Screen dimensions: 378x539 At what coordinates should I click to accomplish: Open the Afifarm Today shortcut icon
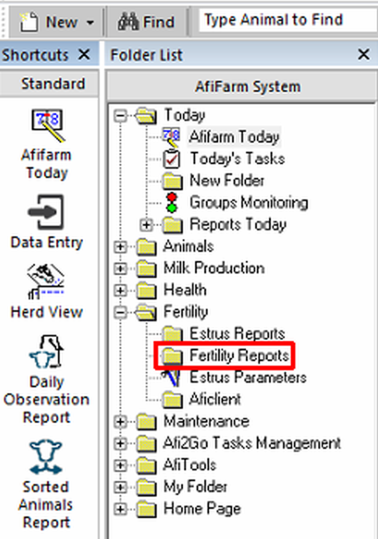[47, 126]
